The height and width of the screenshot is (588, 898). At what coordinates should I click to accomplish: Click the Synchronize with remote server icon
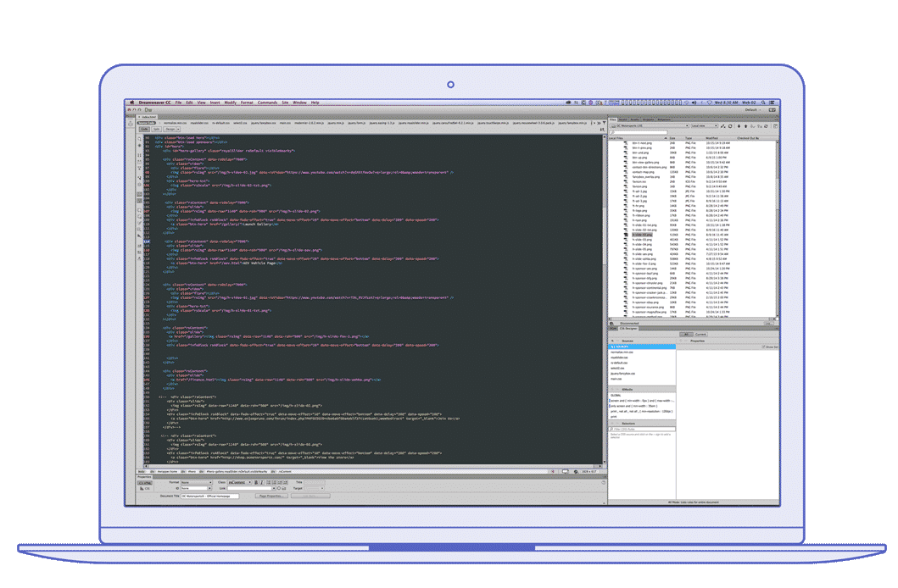[767, 126]
